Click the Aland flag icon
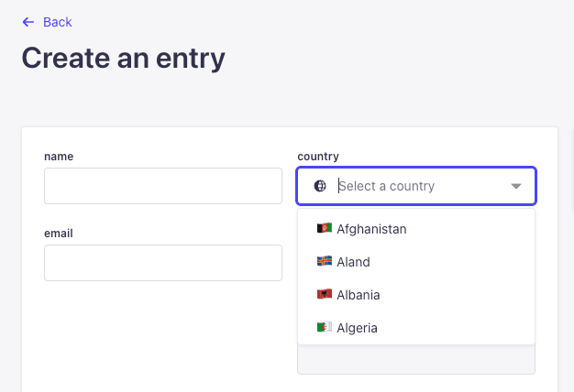The height and width of the screenshot is (392, 574). [325, 261]
